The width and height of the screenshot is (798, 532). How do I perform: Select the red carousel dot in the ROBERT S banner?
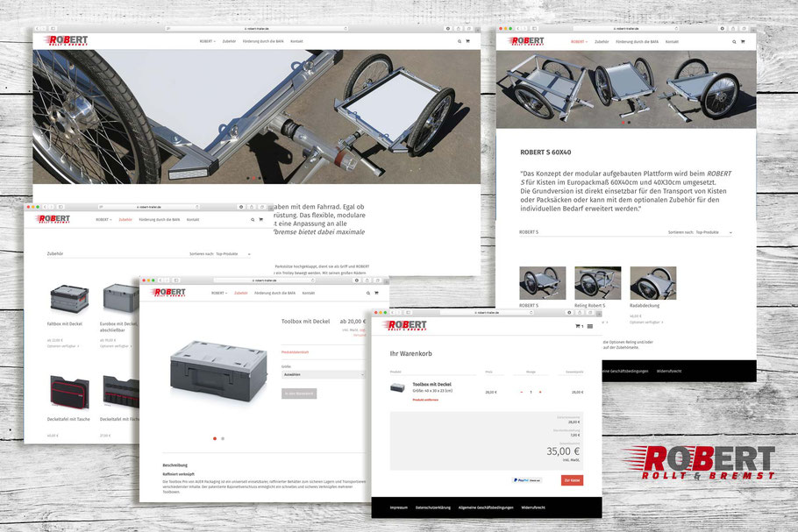[x=623, y=123]
